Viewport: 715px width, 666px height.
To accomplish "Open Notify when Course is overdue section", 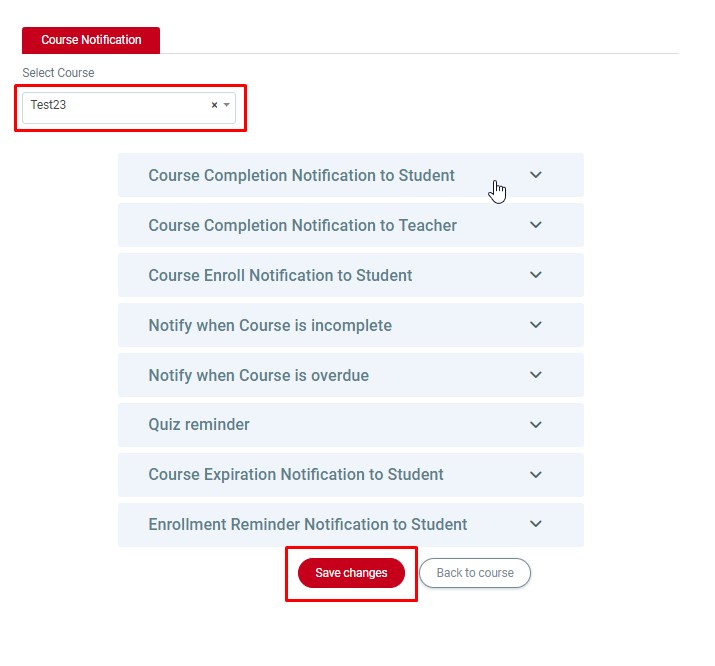I will (258, 375).
